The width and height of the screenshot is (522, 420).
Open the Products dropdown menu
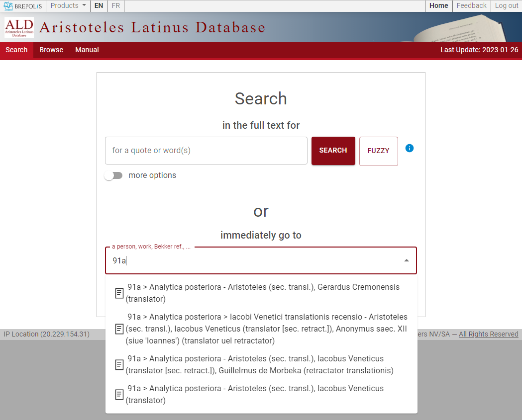click(x=68, y=6)
